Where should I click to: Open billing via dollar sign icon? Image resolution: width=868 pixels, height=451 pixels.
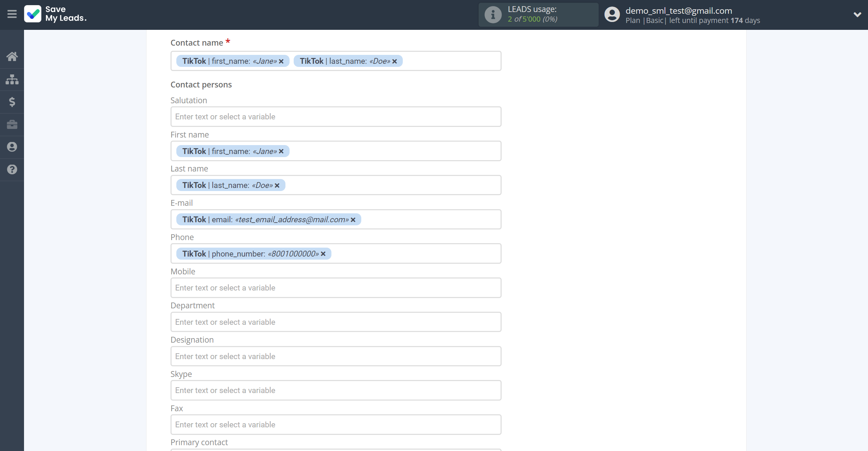[12, 102]
